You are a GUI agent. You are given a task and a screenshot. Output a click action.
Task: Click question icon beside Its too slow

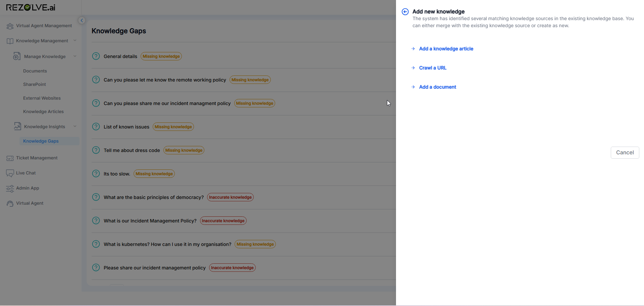click(96, 173)
